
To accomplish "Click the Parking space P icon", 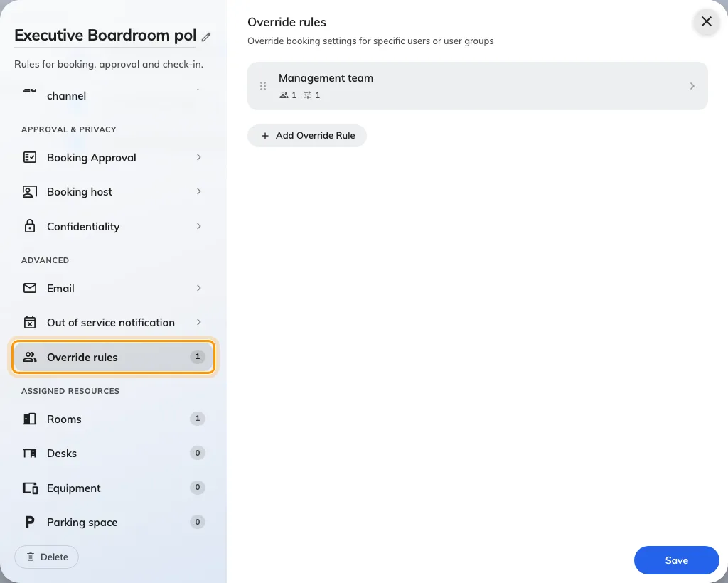I will point(30,522).
